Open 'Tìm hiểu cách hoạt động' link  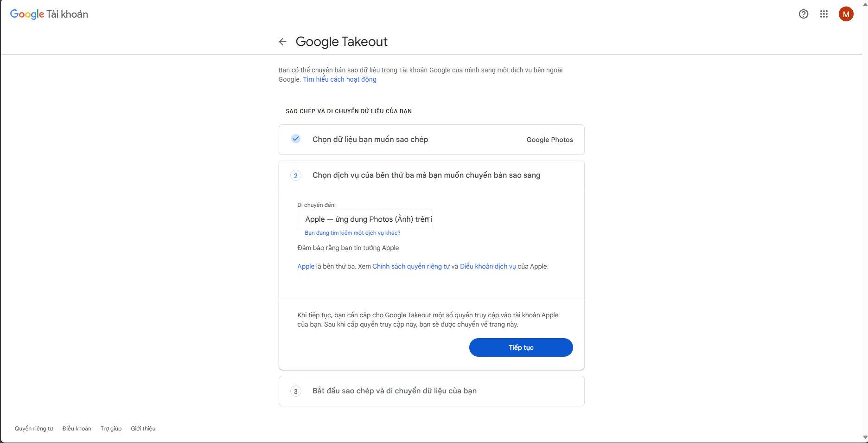[x=340, y=79]
